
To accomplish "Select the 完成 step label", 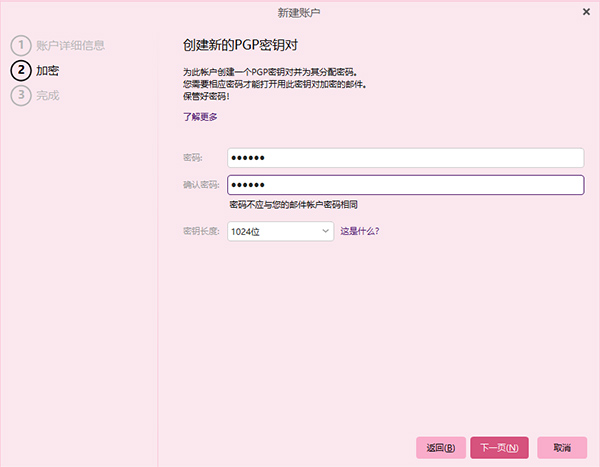I will (47, 95).
